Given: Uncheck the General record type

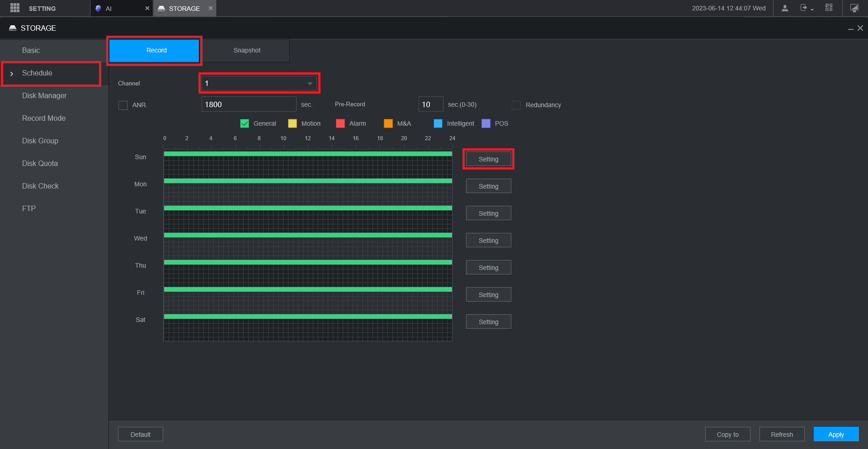Looking at the screenshot, I should (245, 123).
